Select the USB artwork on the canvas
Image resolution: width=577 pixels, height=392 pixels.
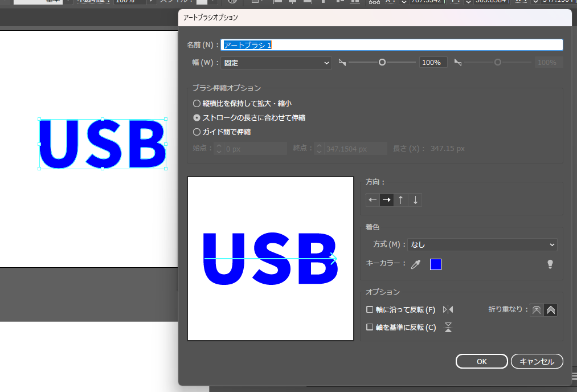click(x=103, y=144)
